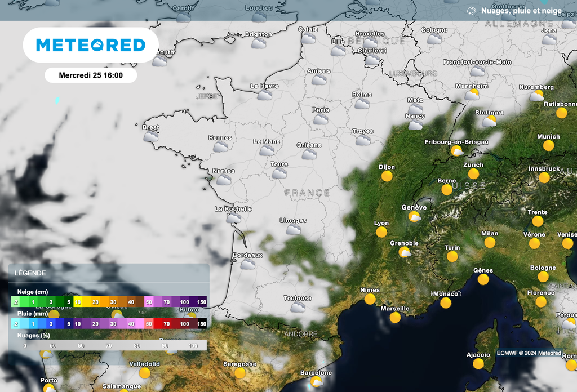Click the sun icon at Dijon
Viewport: 577px width, 392px height.
(387, 176)
